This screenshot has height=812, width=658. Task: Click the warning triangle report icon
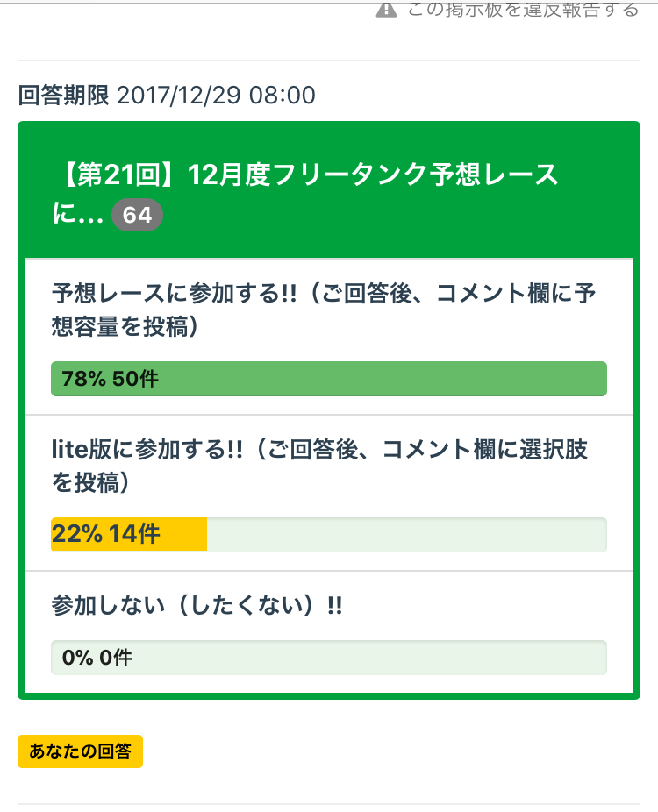[x=387, y=10]
